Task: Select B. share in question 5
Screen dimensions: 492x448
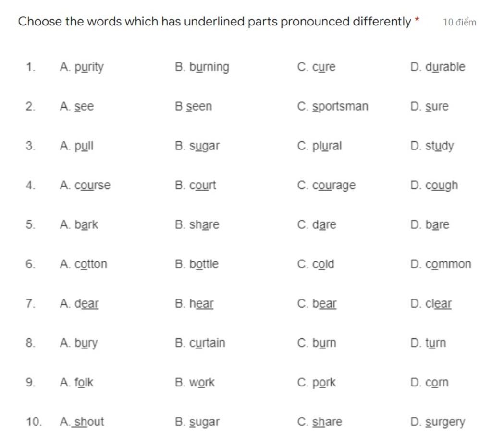Action: coord(197,224)
